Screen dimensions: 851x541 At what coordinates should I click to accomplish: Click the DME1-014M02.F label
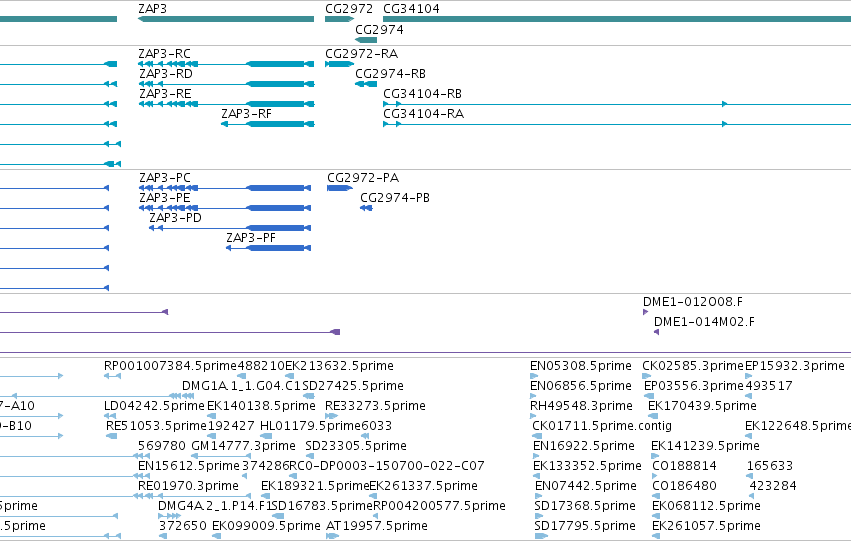(704, 322)
